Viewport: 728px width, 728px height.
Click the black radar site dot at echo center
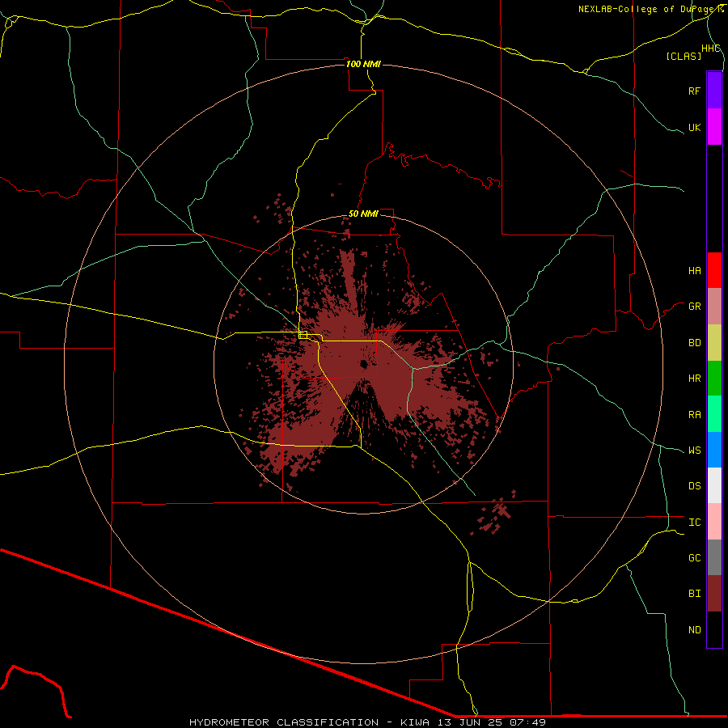click(363, 364)
